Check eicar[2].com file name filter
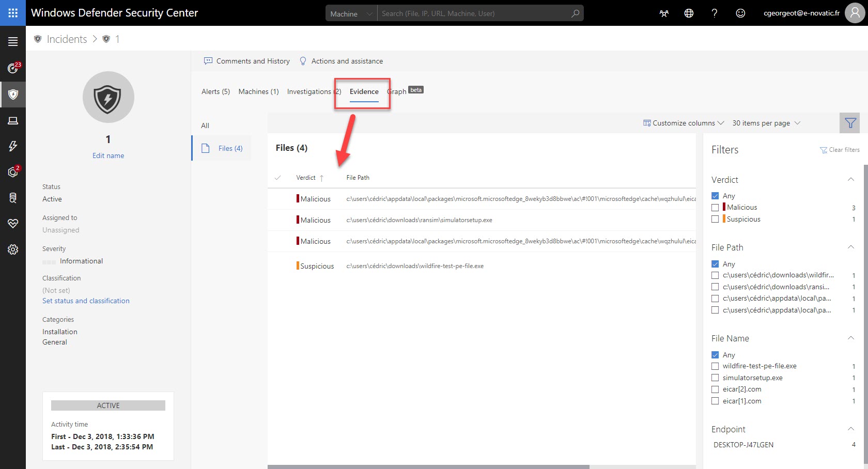 click(716, 389)
